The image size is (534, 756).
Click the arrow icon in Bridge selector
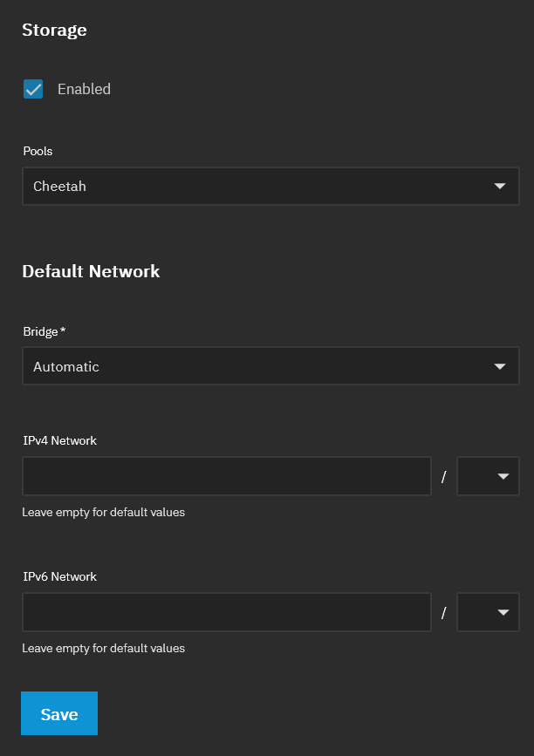500,366
